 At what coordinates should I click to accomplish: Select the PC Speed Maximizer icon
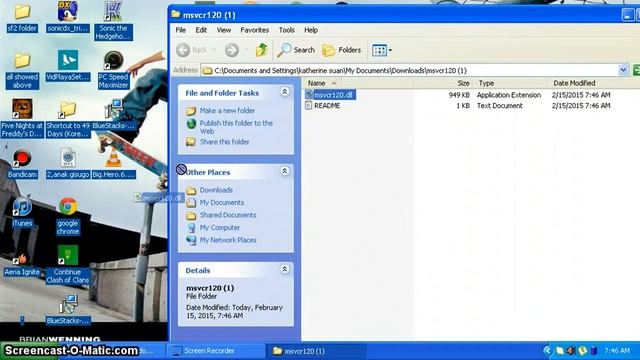point(113,70)
